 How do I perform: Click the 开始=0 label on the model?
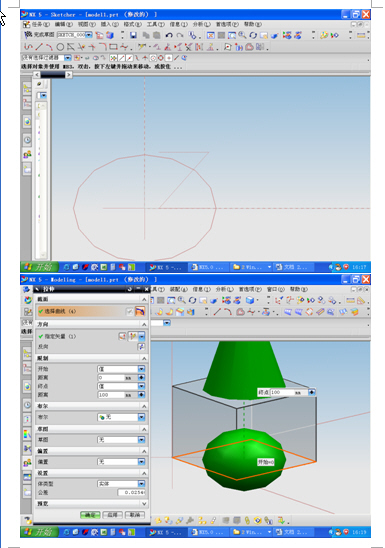(266, 462)
